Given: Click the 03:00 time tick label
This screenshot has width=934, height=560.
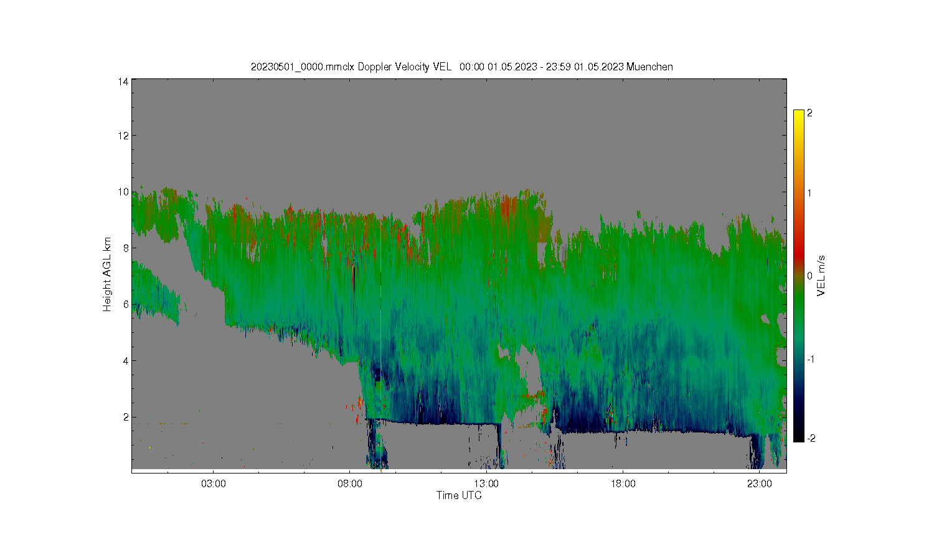Looking at the screenshot, I should [214, 483].
